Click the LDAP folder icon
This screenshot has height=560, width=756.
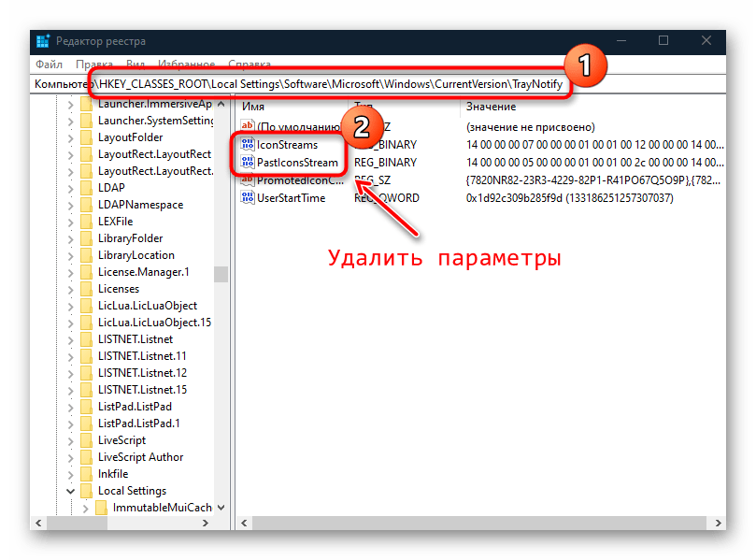click(87, 188)
